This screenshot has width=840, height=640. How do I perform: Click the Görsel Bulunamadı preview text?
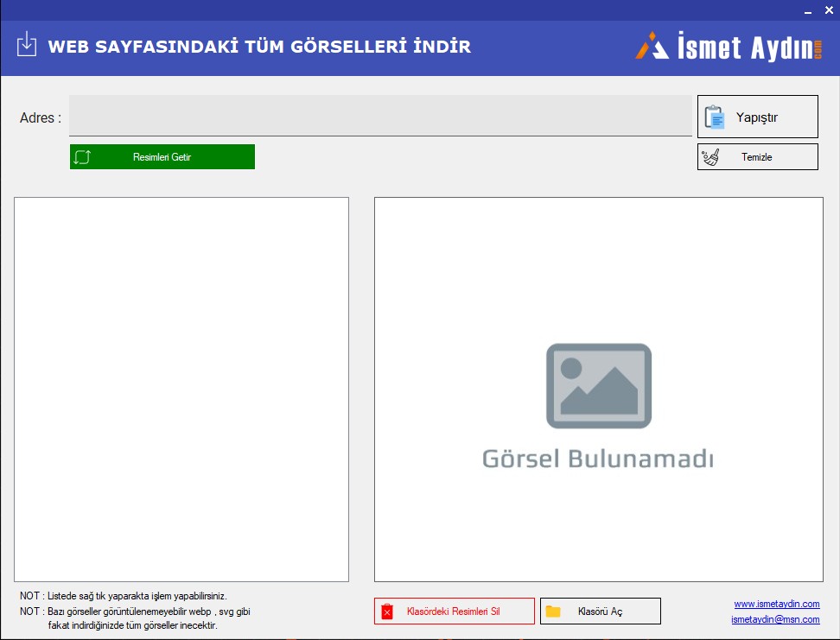598,459
